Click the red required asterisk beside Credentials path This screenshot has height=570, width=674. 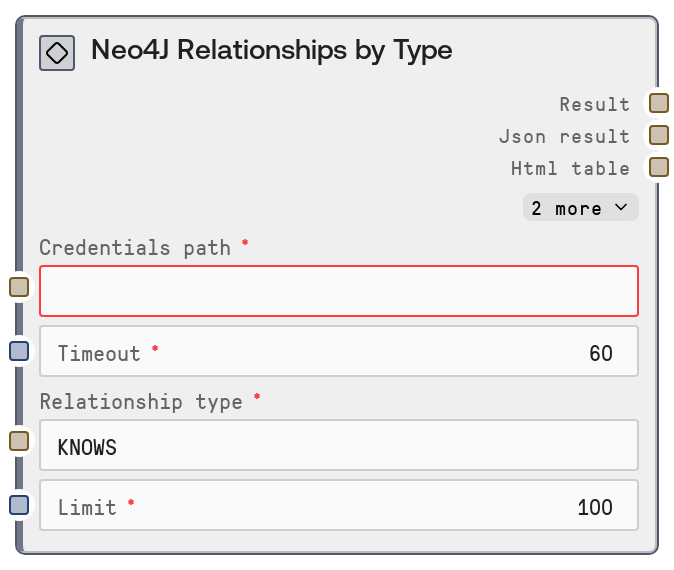[x=245, y=243]
